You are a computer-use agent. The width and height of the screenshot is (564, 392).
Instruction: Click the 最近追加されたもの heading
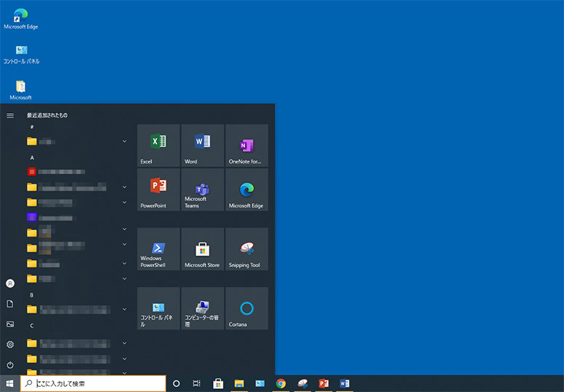(x=47, y=115)
